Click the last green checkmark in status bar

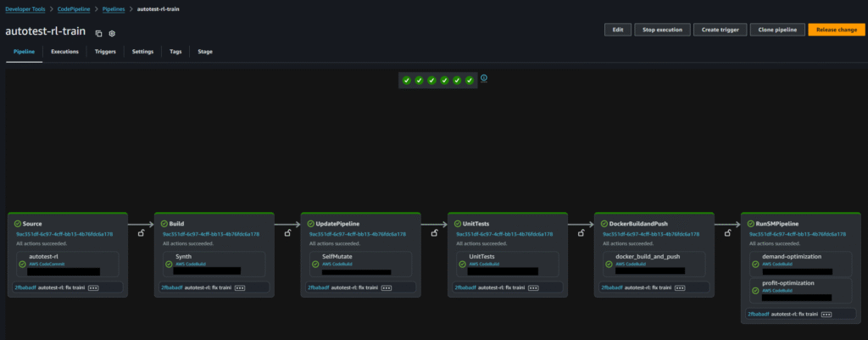coord(470,80)
